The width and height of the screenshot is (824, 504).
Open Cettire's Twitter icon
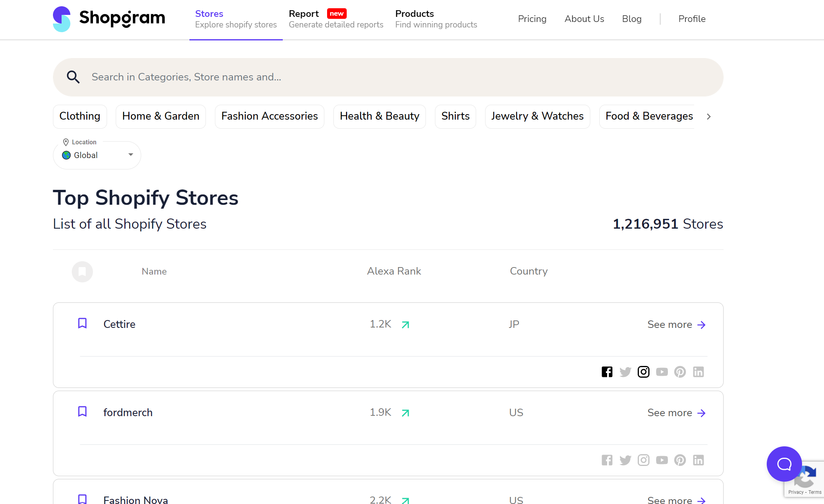(625, 372)
